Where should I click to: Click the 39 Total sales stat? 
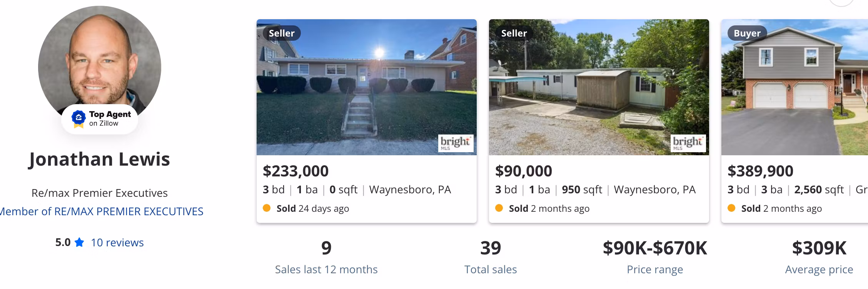tap(491, 248)
